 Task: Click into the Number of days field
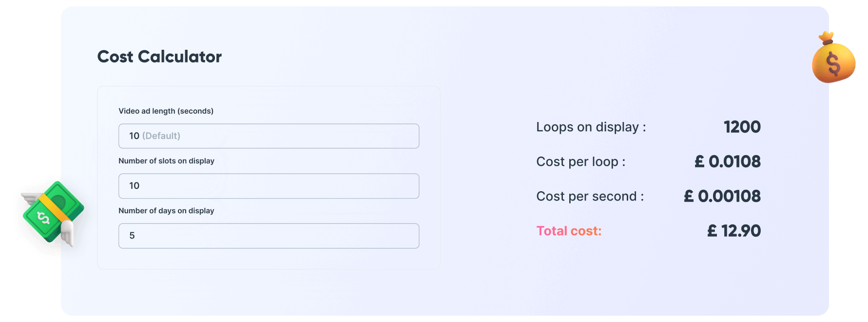(269, 236)
